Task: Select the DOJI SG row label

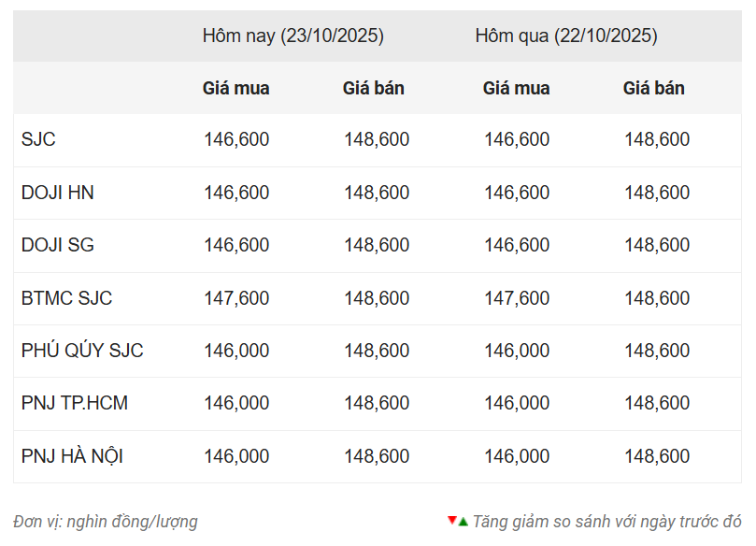Action: [x=58, y=246]
